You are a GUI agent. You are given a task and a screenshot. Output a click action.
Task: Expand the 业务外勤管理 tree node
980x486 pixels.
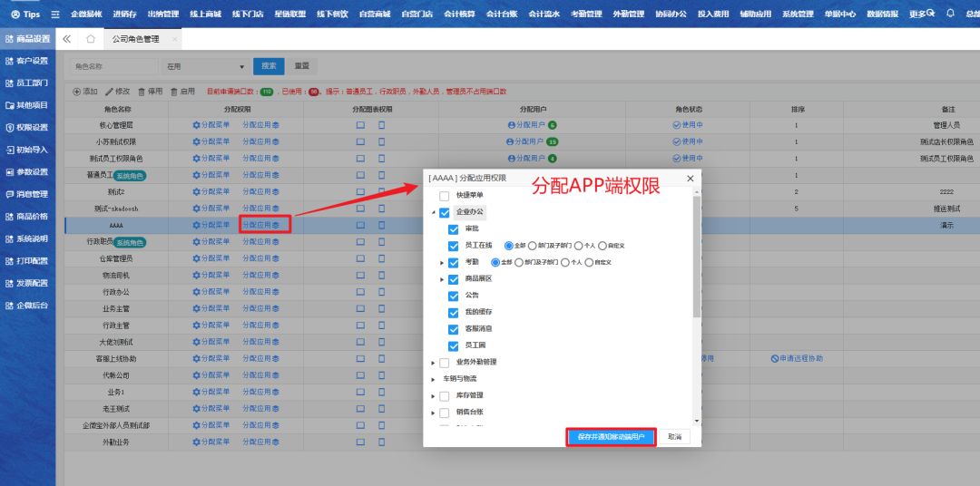[433, 363]
